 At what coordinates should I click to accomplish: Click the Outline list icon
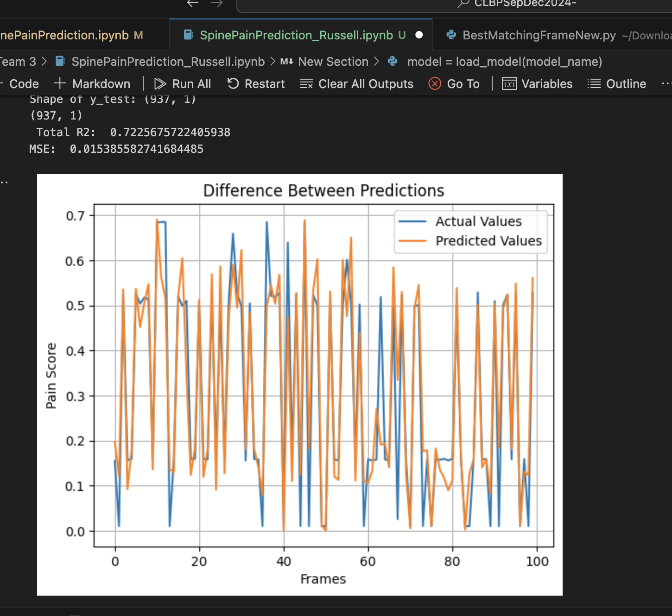594,84
